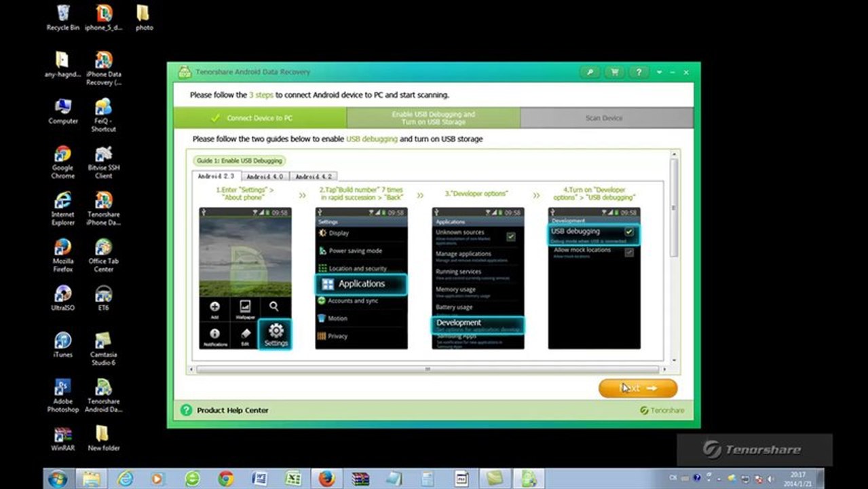Select Enable USB Debugging and Turn on USB Storage step
Viewport: 868px width, 489px height.
tap(434, 117)
